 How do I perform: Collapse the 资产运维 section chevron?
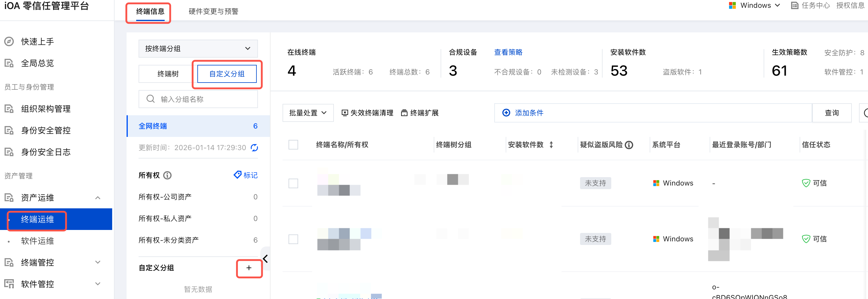pos(98,198)
